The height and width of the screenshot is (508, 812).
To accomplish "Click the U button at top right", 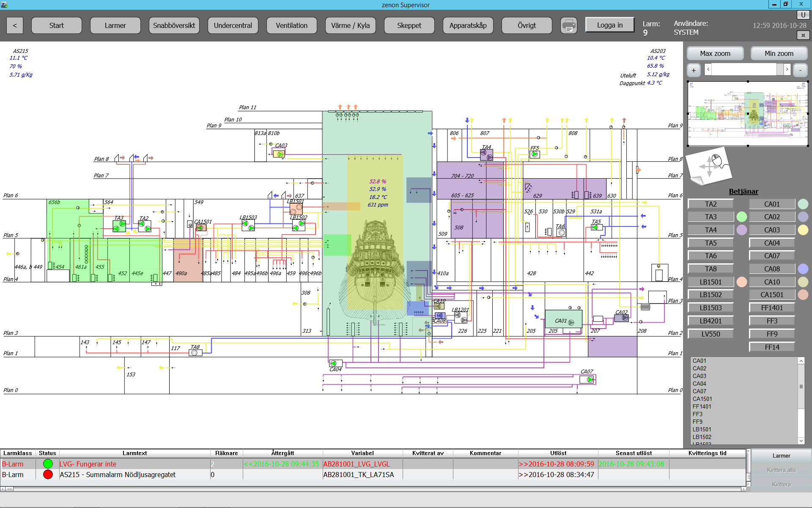I will [x=803, y=15].
